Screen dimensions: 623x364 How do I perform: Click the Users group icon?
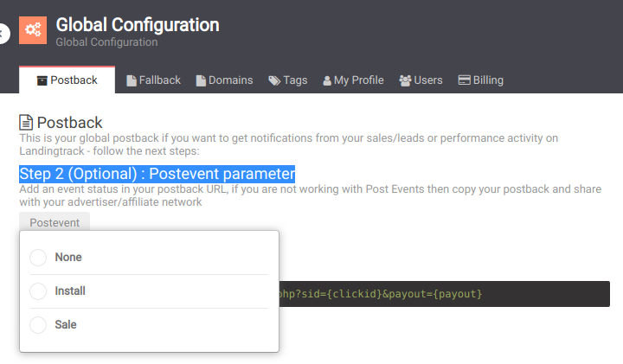click(405, 80)
